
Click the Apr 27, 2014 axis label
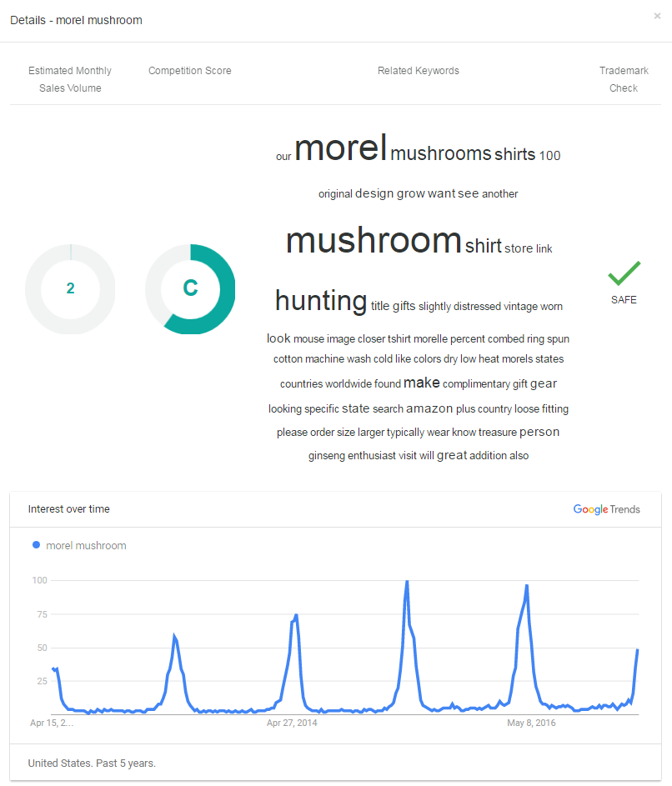[292, 723]
